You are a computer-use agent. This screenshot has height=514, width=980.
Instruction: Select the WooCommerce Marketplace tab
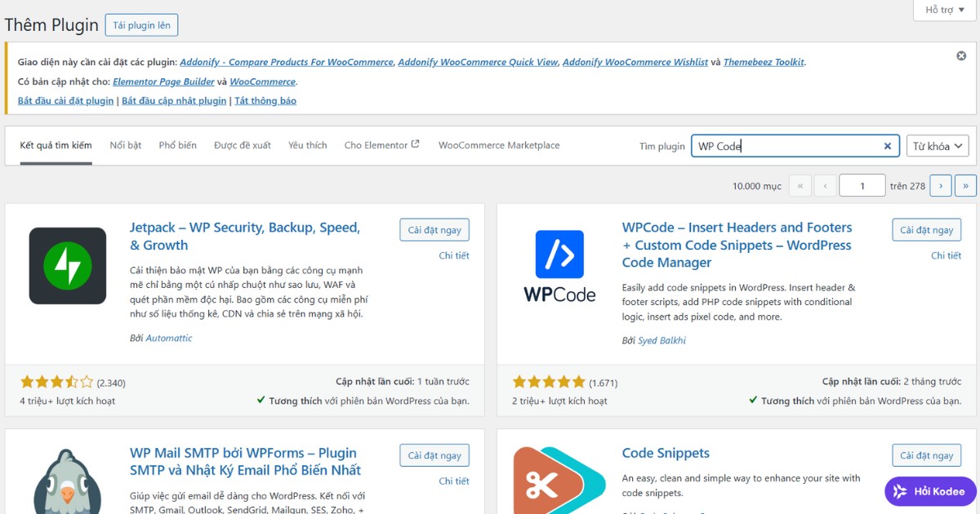[499, 145]
